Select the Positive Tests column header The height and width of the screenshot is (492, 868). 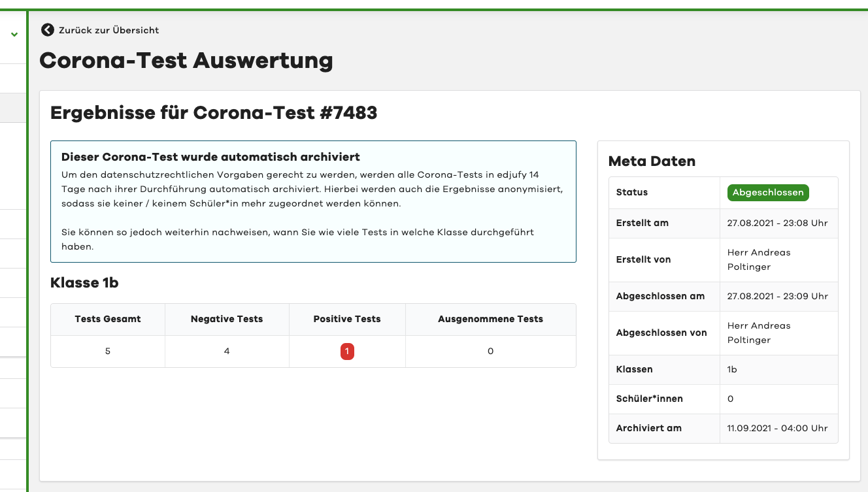click(346, 319)
